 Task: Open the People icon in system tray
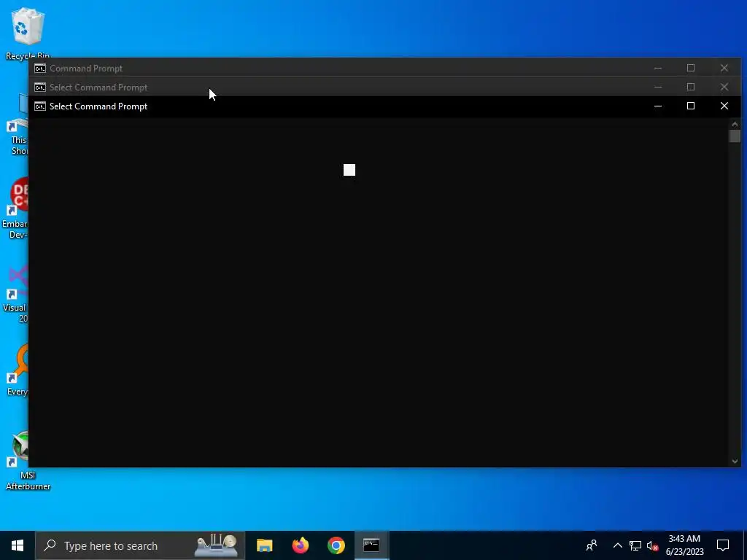(x=592, y=545)
